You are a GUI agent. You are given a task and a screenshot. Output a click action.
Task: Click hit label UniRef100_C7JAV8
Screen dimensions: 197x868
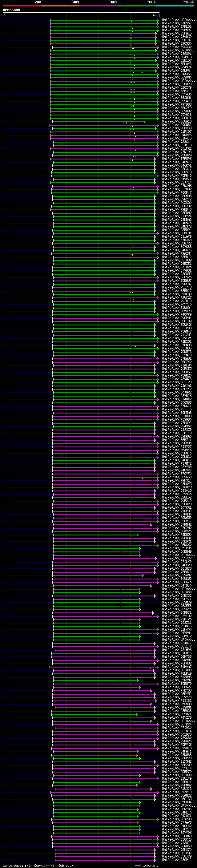click(177, 822)
